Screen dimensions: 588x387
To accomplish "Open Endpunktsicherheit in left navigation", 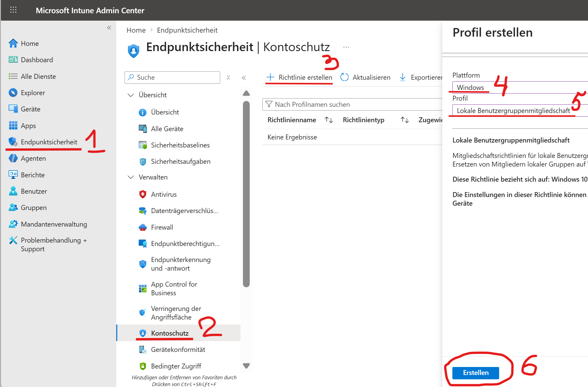I will 49,142.
